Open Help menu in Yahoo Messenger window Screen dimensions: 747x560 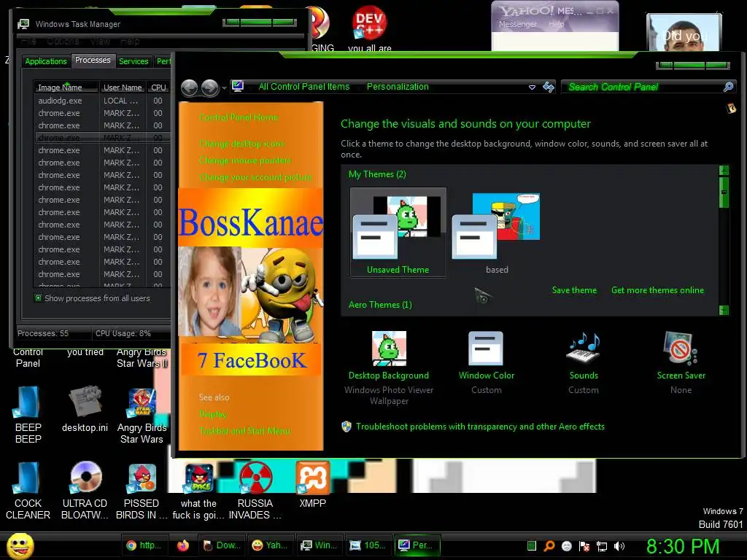556,24
